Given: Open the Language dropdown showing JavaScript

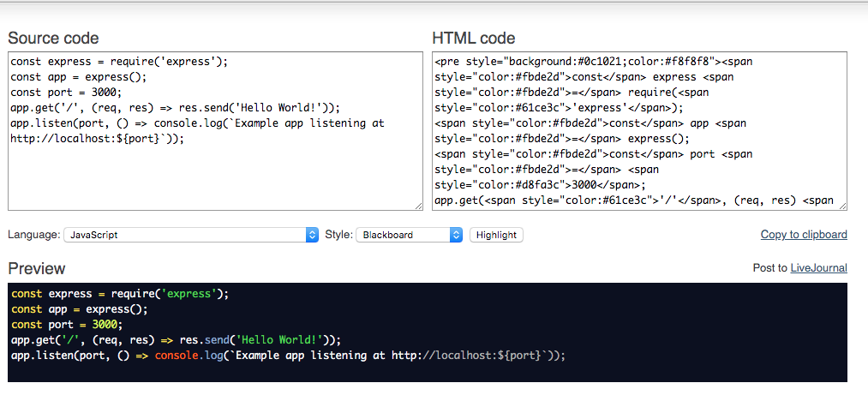Looking at the screenshot, I should (191, 235).
